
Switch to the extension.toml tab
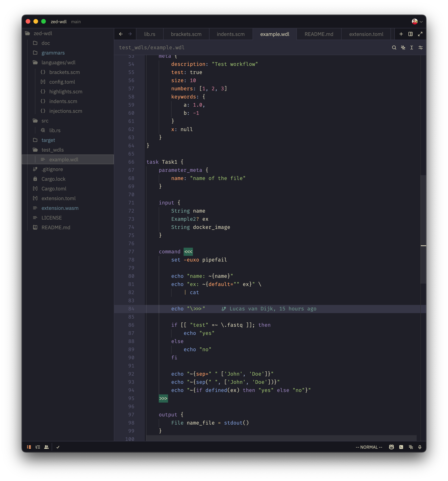[x=366, y=34]
